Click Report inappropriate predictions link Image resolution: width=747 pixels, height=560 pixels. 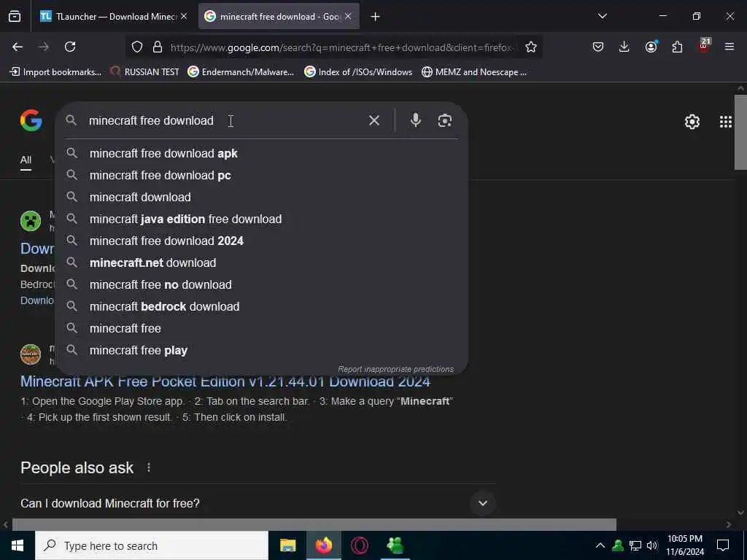(x=395, y=369)
